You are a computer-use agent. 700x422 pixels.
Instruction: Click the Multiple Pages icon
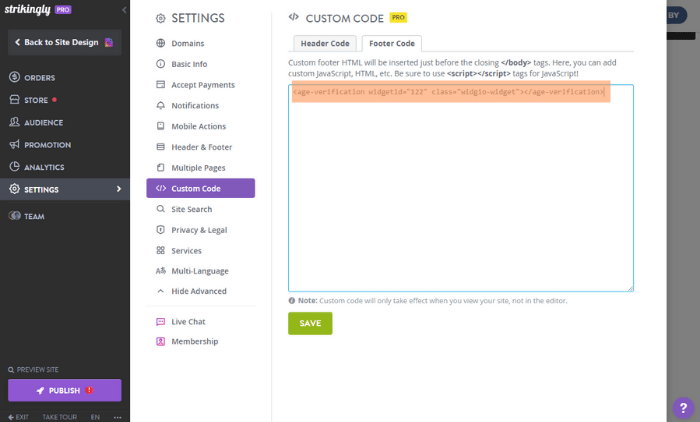coord(160,167)
